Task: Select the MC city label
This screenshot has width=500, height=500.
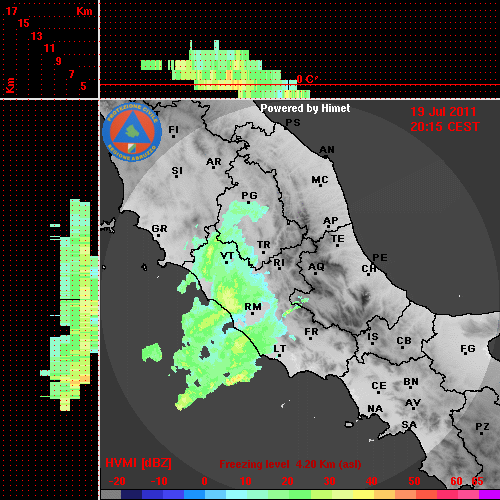Action: [320, 180]
